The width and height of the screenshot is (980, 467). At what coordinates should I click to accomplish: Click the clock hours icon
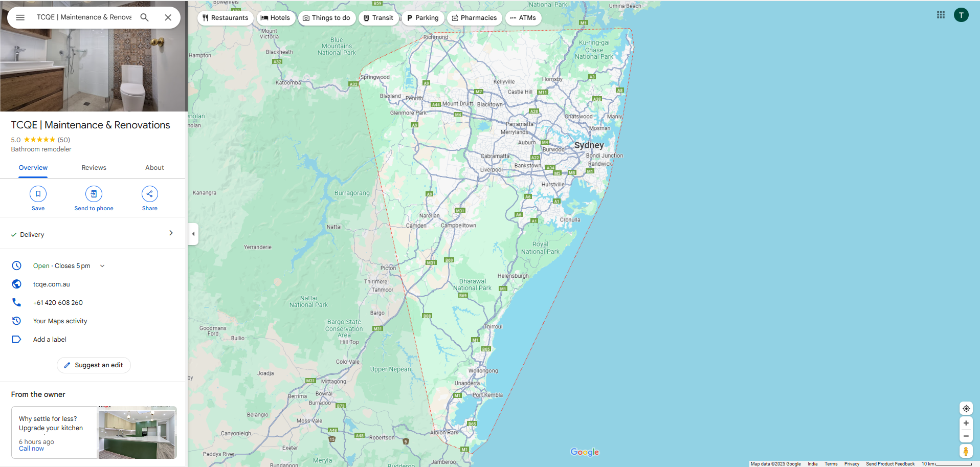[x=17, y=265]
